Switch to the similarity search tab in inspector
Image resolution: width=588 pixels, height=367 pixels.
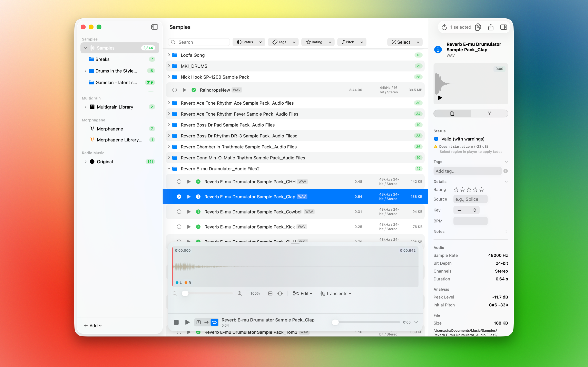click(x=489, y=113)
